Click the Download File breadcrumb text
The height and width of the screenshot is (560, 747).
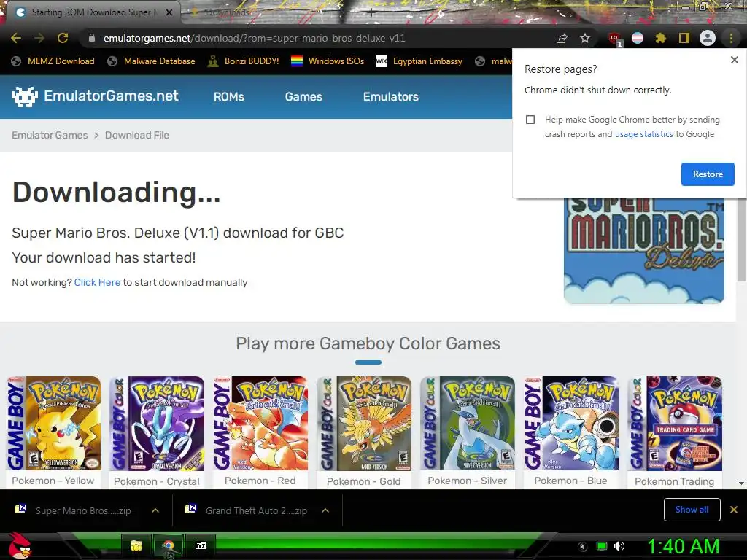[x=136, y=135]
